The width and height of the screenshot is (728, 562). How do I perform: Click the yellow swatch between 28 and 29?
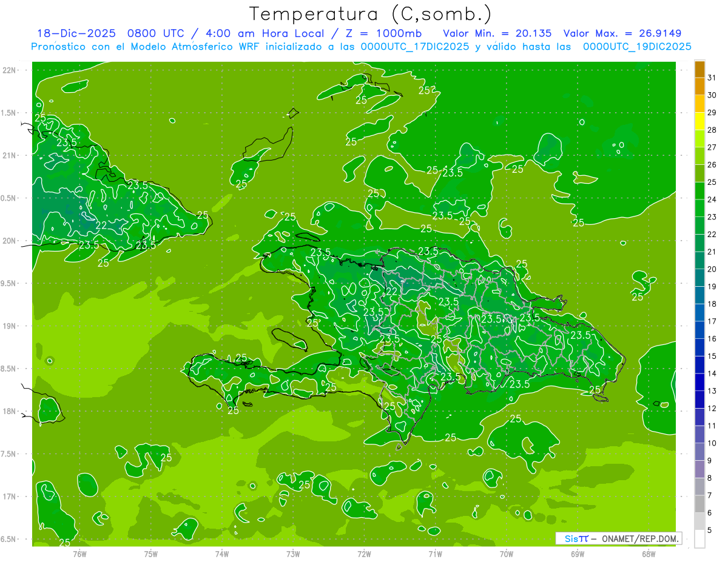click(699, 121)
